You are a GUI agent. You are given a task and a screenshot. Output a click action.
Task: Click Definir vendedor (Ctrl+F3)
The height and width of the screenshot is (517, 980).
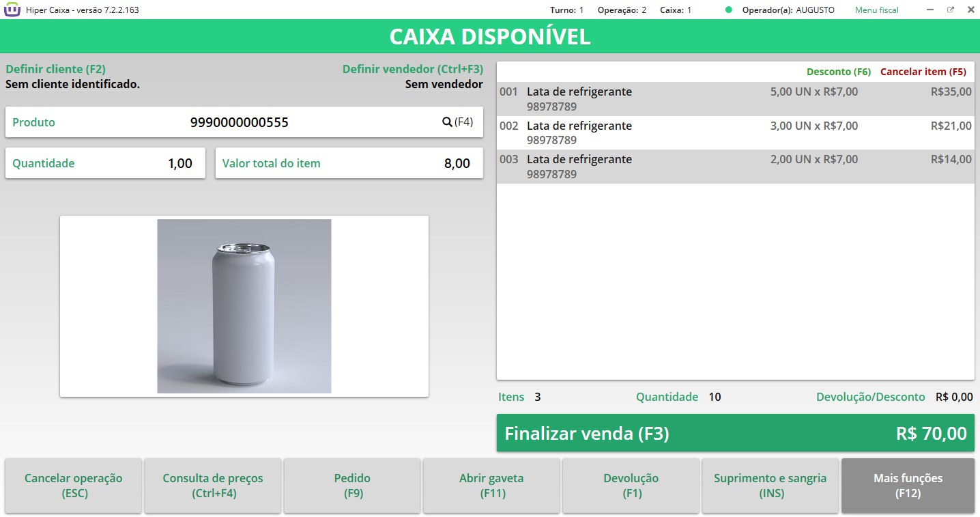pyautogui.click(x=413, y=69)
